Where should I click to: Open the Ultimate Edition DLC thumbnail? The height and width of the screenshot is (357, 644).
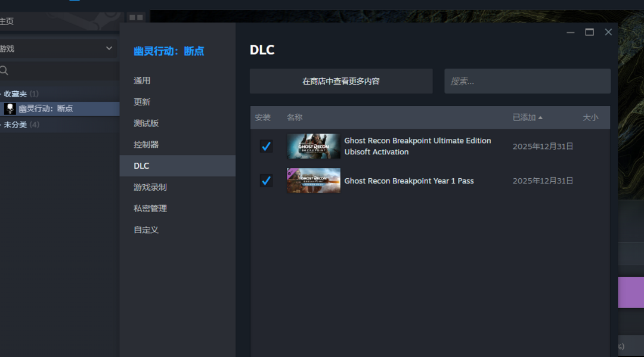(x=314, y=147)
